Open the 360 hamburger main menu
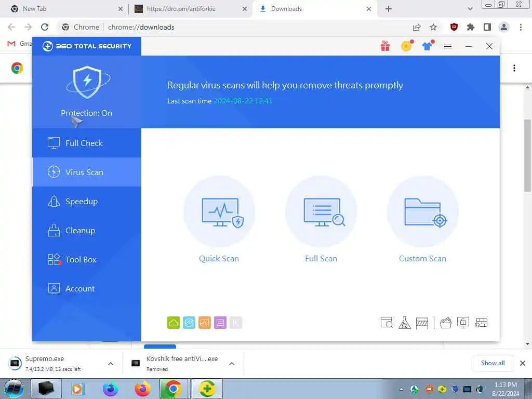This screenshot has width=532, height=399. (448, 46)
